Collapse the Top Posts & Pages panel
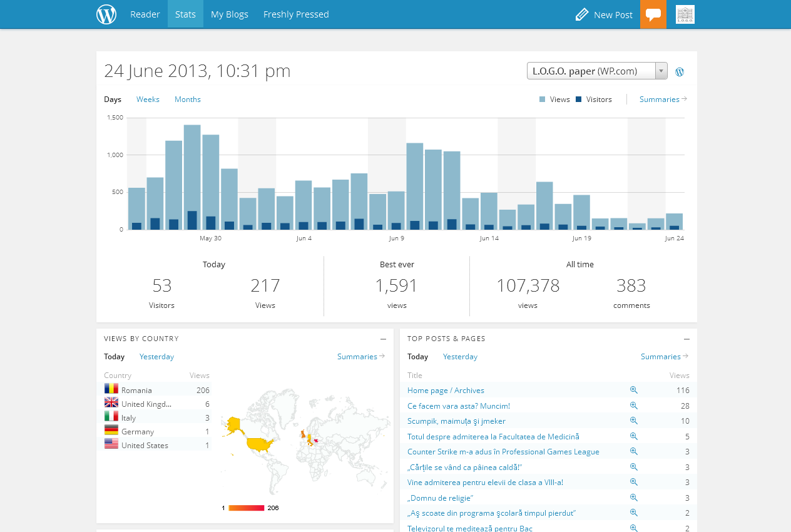 coord(686,339)
